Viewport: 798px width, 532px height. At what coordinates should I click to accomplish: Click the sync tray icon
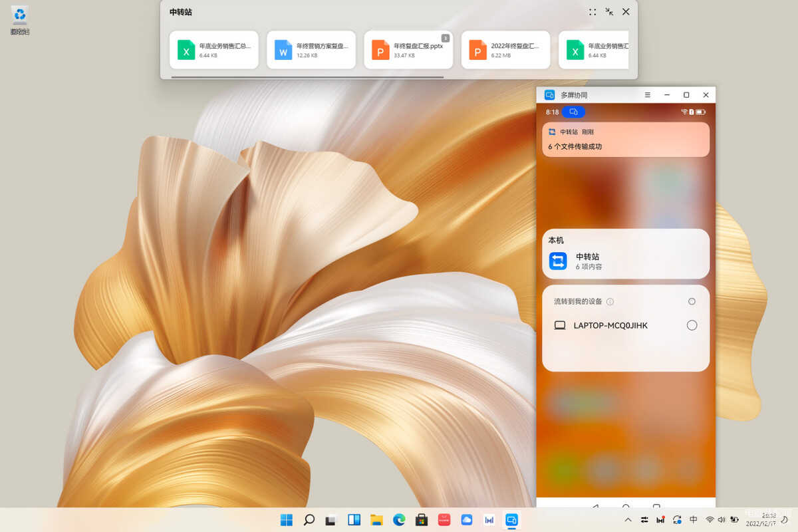677,519
